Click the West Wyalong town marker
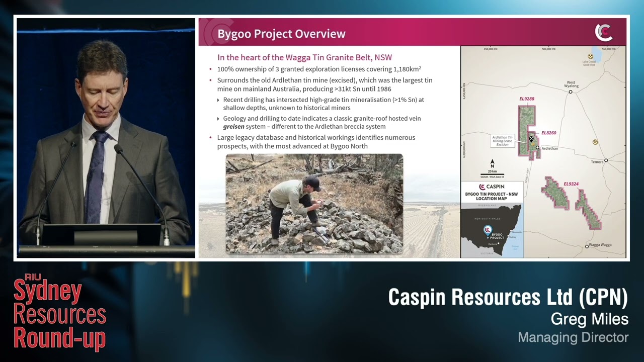Viewport: 644px width, 362px height. (x=571, y=92)
